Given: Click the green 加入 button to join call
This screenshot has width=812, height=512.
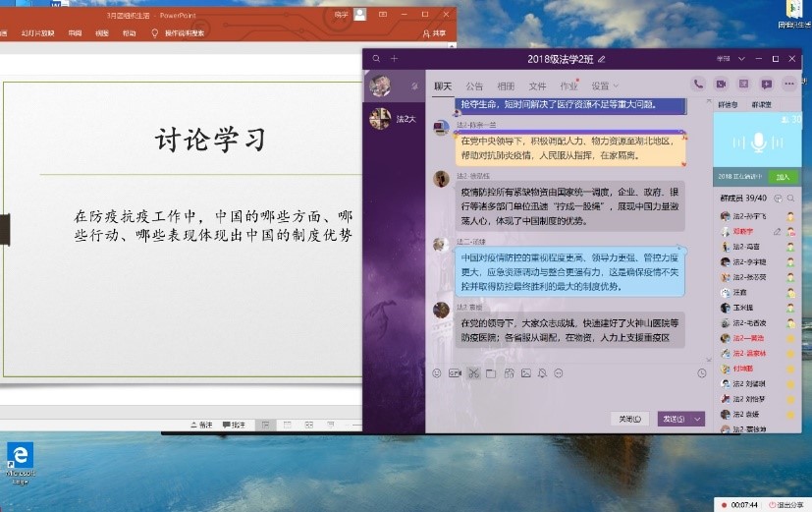Looking at the screenshot, I should pyautogui.click(x=783, y=178).
